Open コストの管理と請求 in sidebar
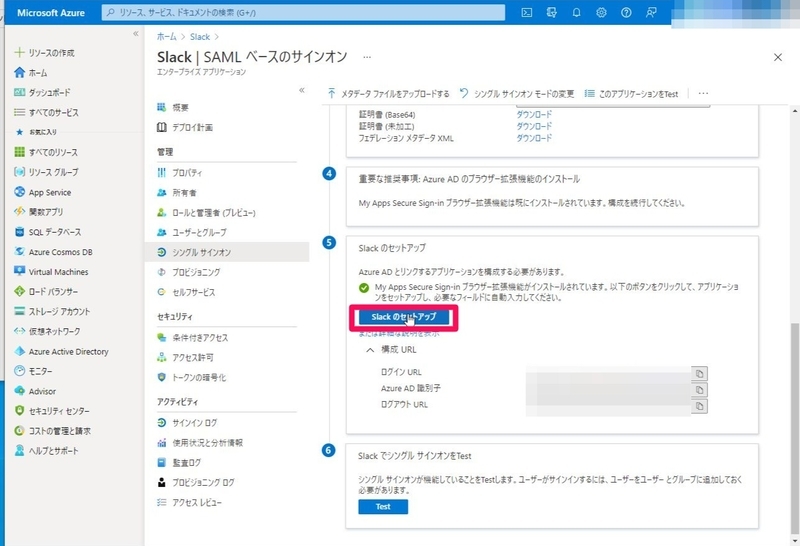Screen dimensions: 800x546 pos(52,431)
